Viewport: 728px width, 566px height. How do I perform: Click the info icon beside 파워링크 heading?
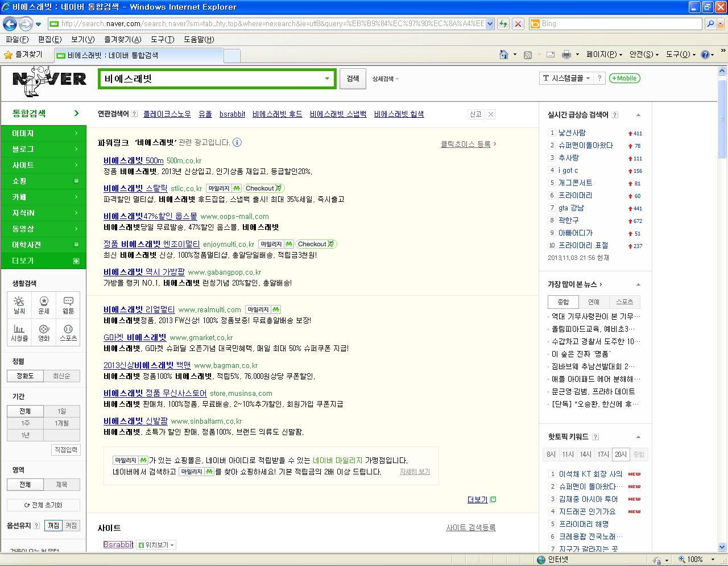tap(237, 142)
